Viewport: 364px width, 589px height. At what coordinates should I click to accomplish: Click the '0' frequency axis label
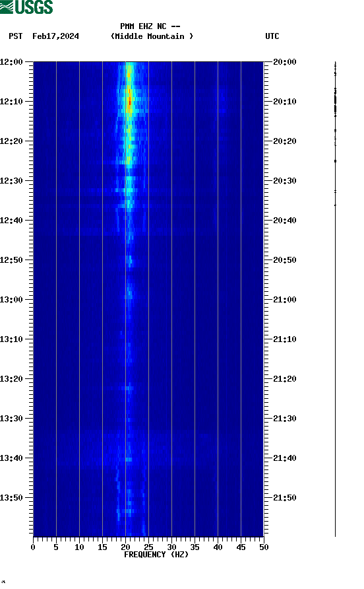(33, 547)
